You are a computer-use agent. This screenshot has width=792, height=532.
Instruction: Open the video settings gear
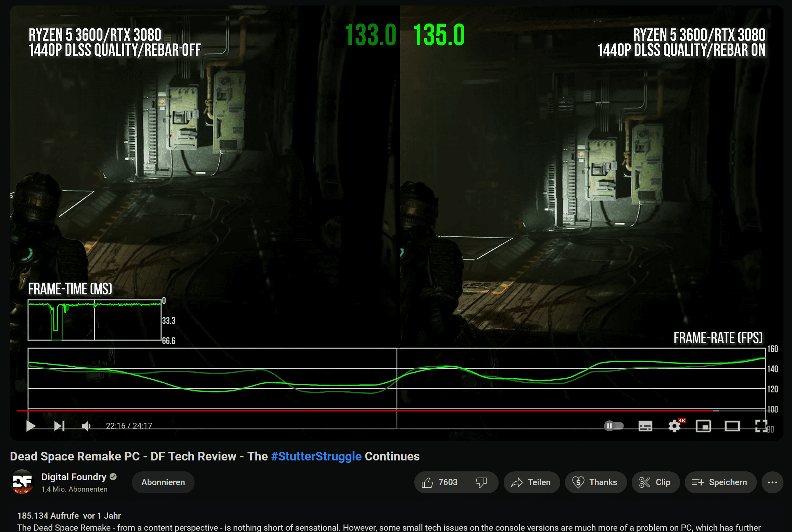[x=675, y=426]
